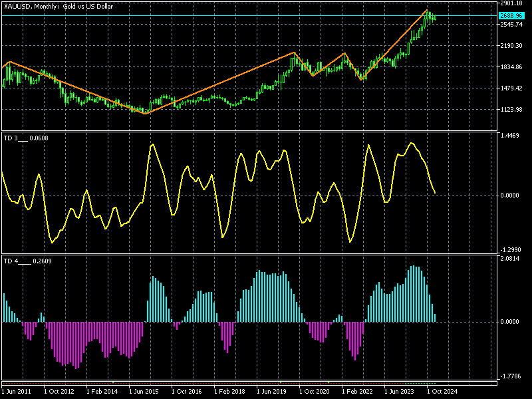Screen dimensions: 532x399
Task: Click the 1 Jun 2011 date label
Action: (16, 391)
